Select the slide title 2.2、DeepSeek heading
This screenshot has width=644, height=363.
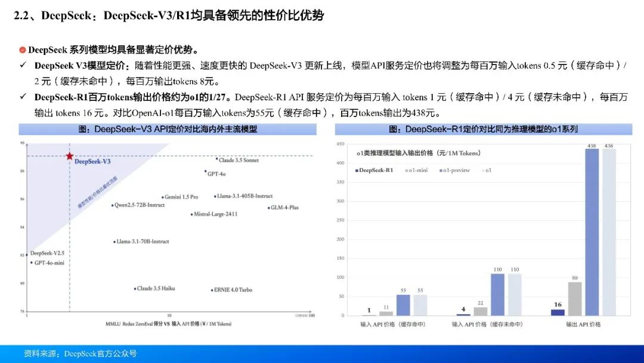[x=169, y=16]
